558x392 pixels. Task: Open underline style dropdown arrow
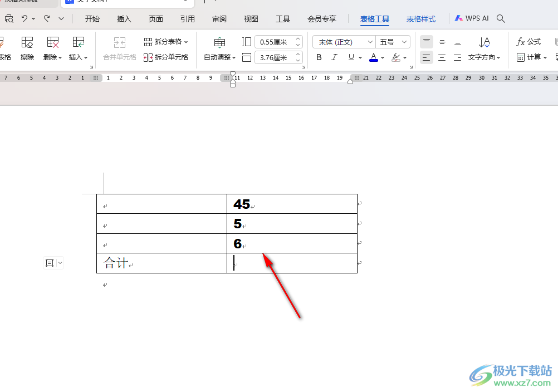tap(360, 57)
